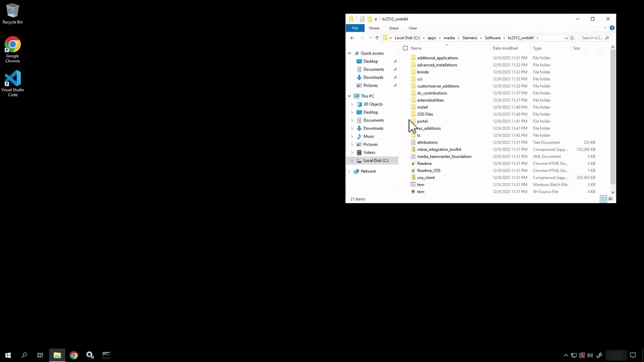Navigate up one folder level
Viewport: 644px width, 362px height.
tap(377, 38)
